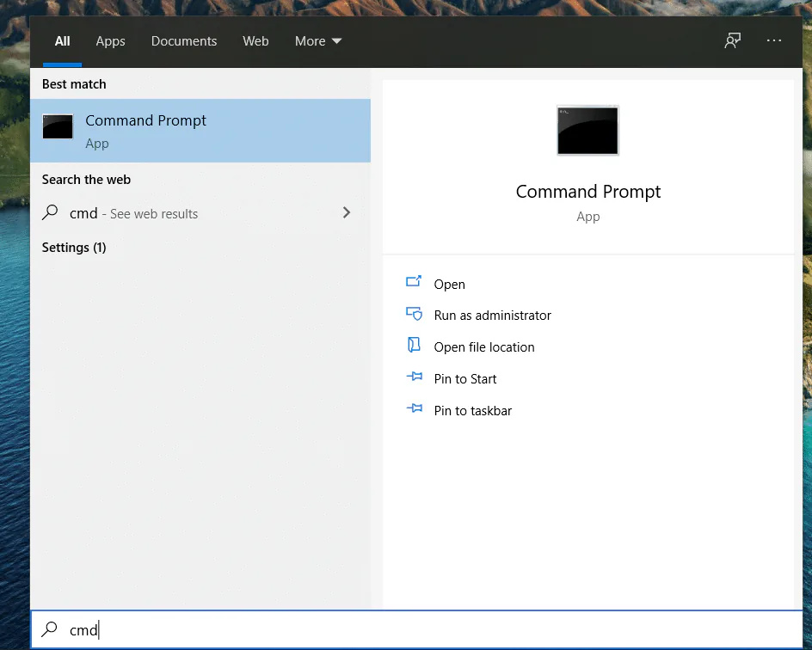Image resolution: width=812 pixels, height=650 pixels.
Task: Click the Command Prompt icon in Best match
Action: [58, 126]
